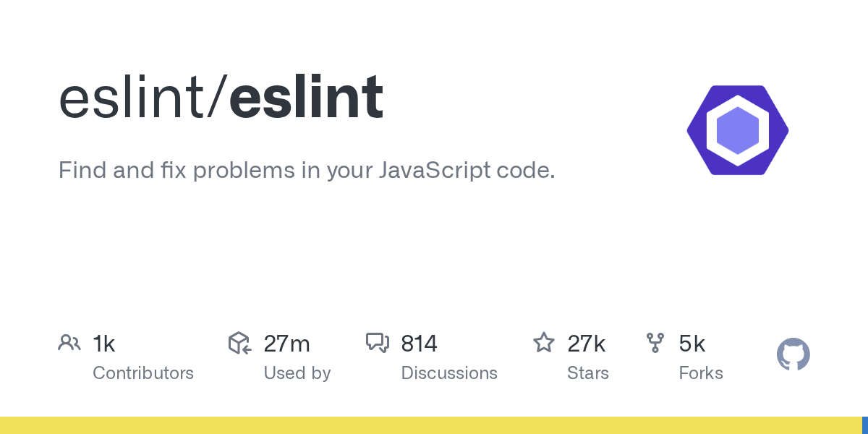This screenshot has height=434, width=868.
Task: Click the Used by package icon
Action: coord(239,343)
